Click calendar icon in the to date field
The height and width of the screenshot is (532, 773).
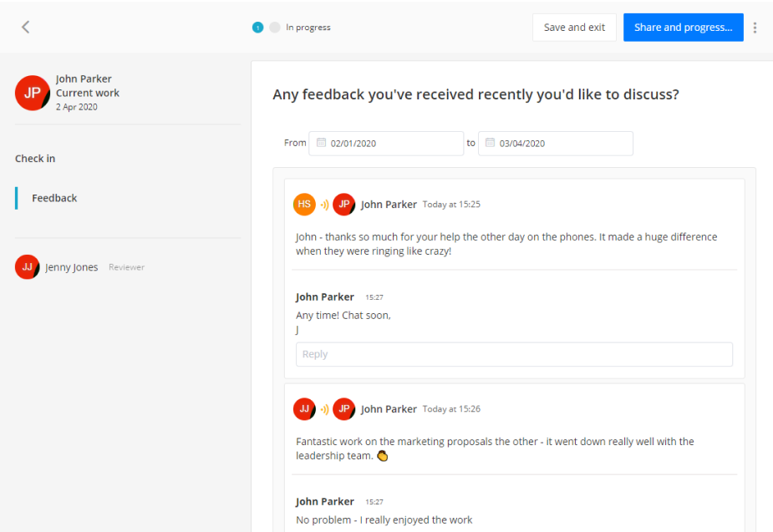(490, 143)
